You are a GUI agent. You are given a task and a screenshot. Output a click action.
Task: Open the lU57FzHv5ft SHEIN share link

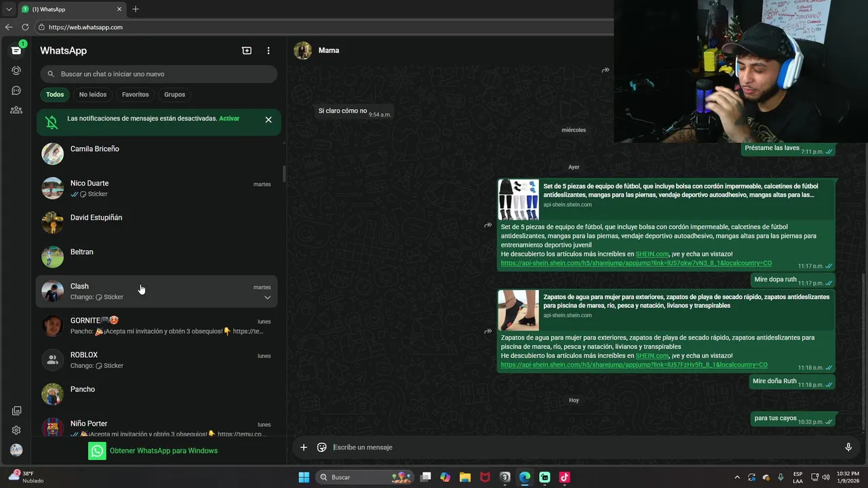point(634,365)
